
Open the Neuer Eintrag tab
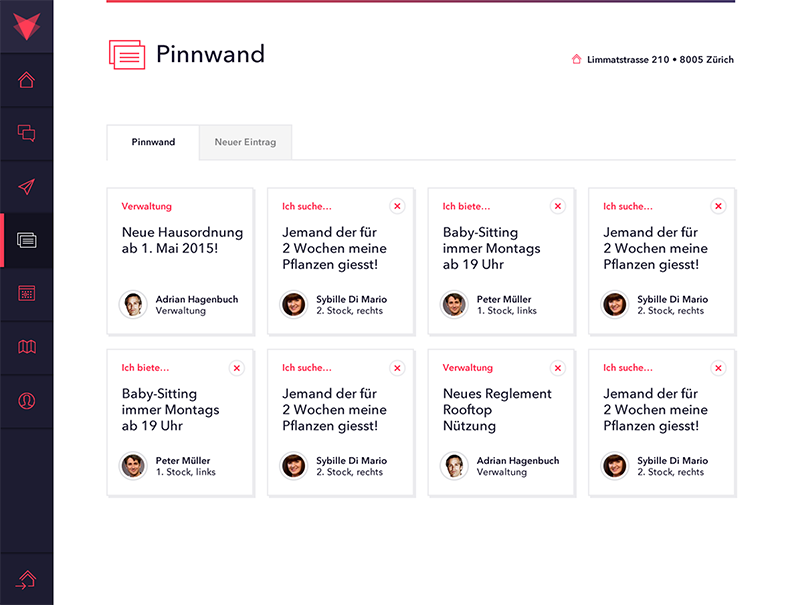(x=245, y=142)
